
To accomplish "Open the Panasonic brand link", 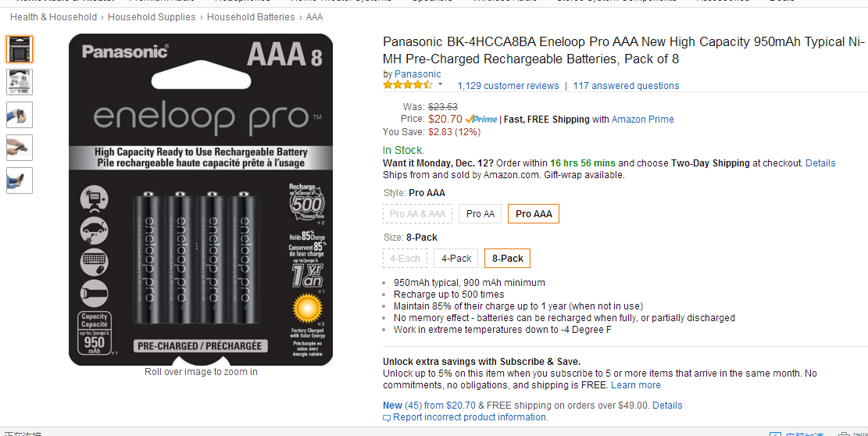I will tap(418, 74).
